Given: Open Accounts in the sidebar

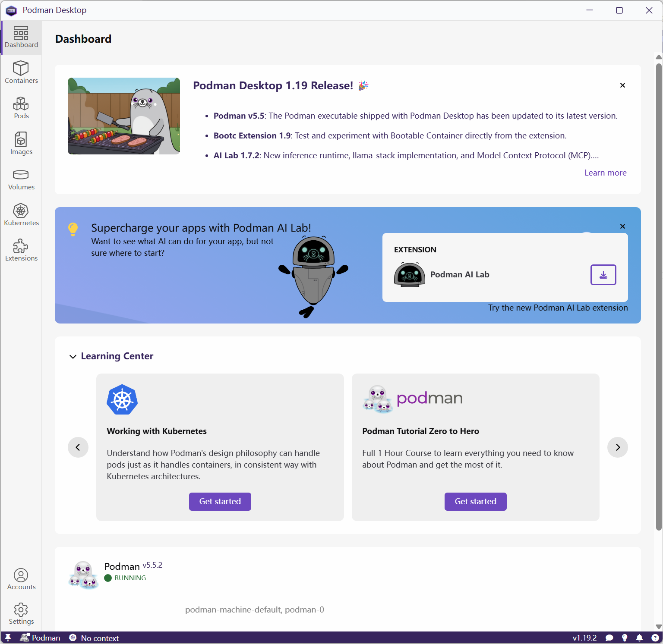Looking at the screenshot, I should (21, 579).
